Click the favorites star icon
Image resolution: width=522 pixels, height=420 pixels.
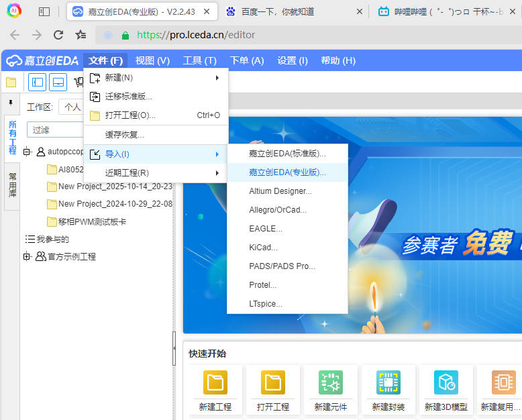tap(81, 35)
